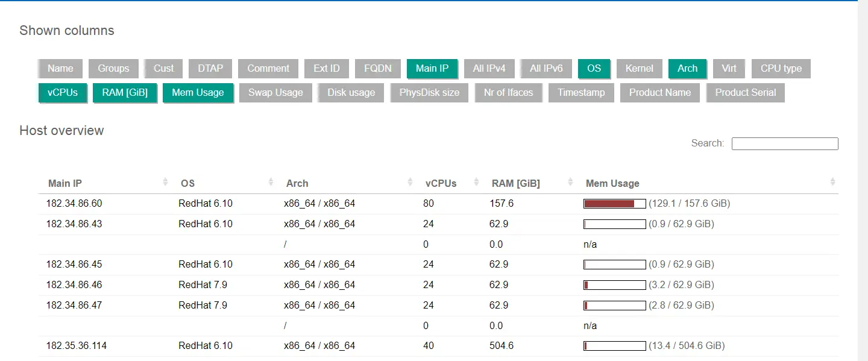868x361 pixels.
Task: Toggle the Groups column button
Action: [113, 69]
